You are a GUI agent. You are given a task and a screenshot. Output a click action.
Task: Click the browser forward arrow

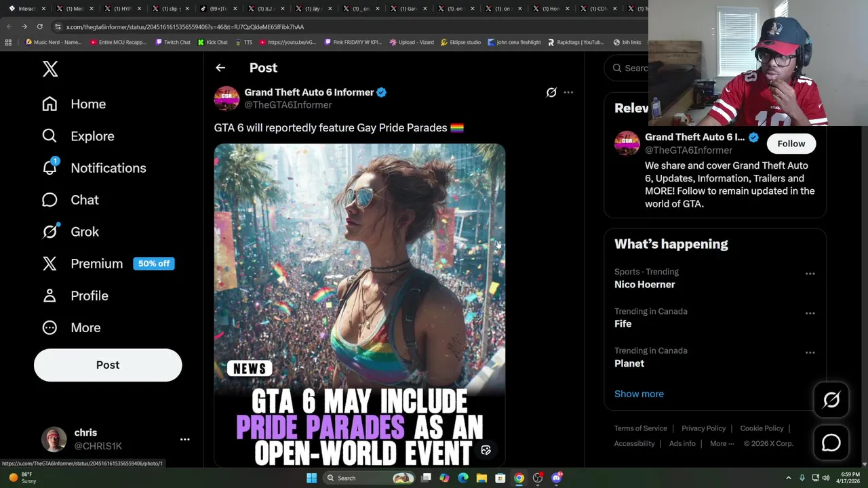coord(24,26)
